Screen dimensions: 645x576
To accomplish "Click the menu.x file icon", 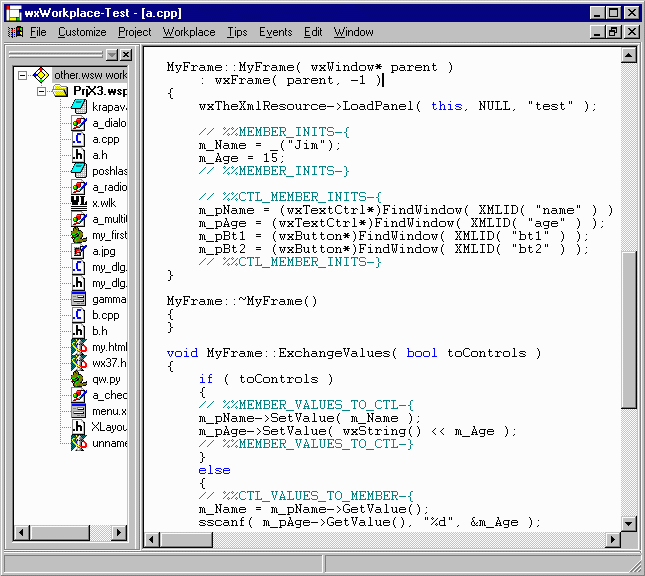I will tap(79, 411).
